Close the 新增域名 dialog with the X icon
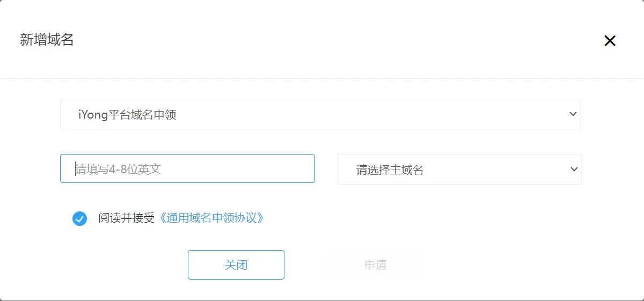 610,41
